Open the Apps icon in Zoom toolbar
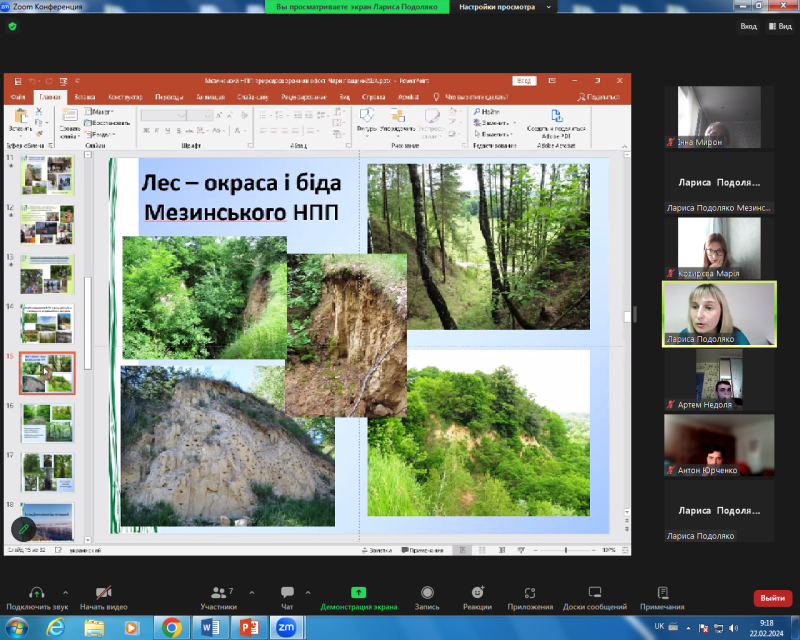The width and height of the screenshot is (800, 640). [530, 592]
